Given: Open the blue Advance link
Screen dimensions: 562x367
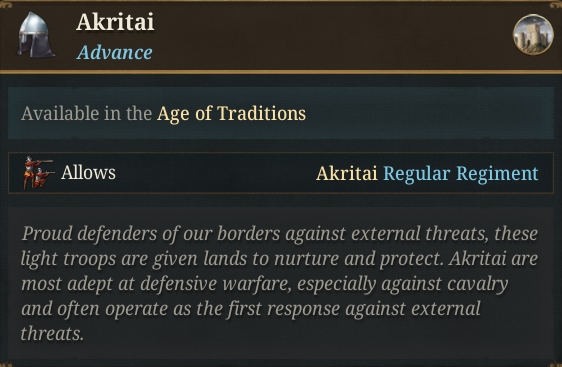Looking at the screenshot, I should 114,53.
